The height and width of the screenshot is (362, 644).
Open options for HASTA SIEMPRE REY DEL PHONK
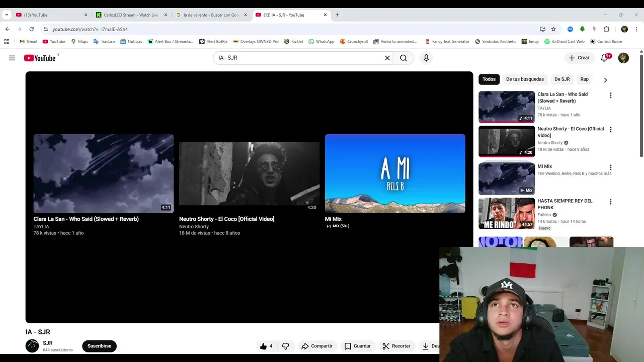(611, 202)
